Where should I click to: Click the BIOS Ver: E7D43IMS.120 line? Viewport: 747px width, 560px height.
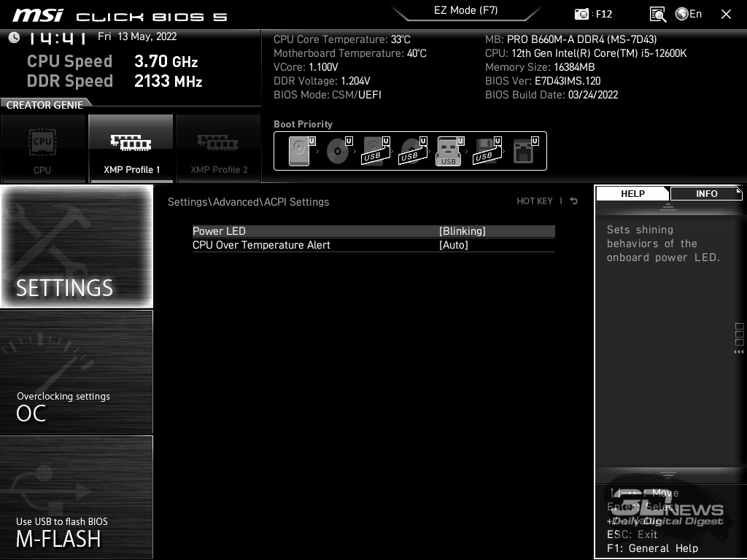[543, 81]
